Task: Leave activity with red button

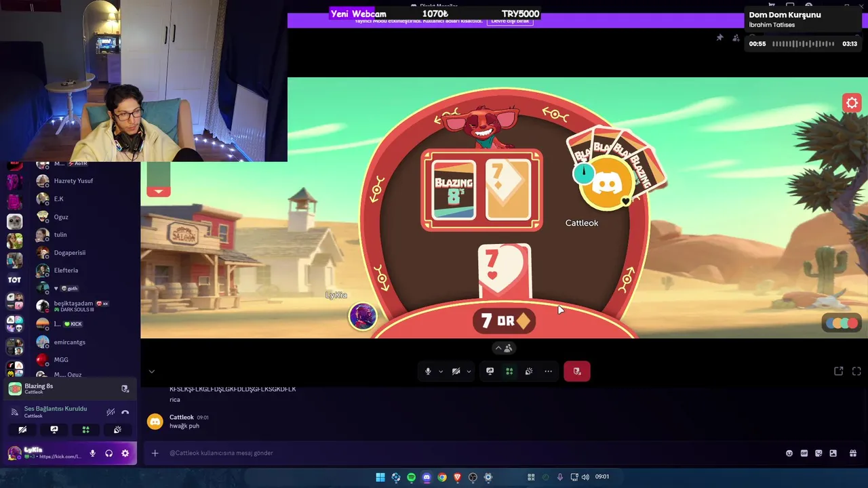Action: (x=577, y=371)
